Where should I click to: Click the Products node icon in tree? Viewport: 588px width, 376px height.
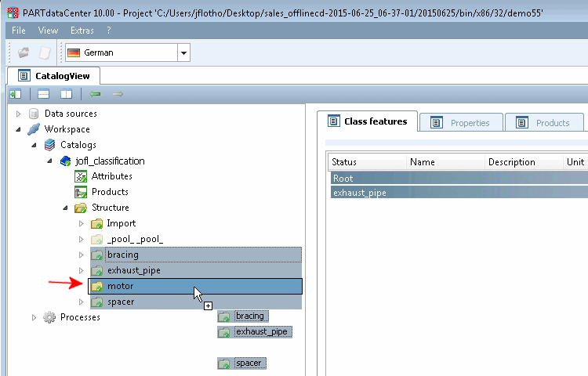pos(81,192)
